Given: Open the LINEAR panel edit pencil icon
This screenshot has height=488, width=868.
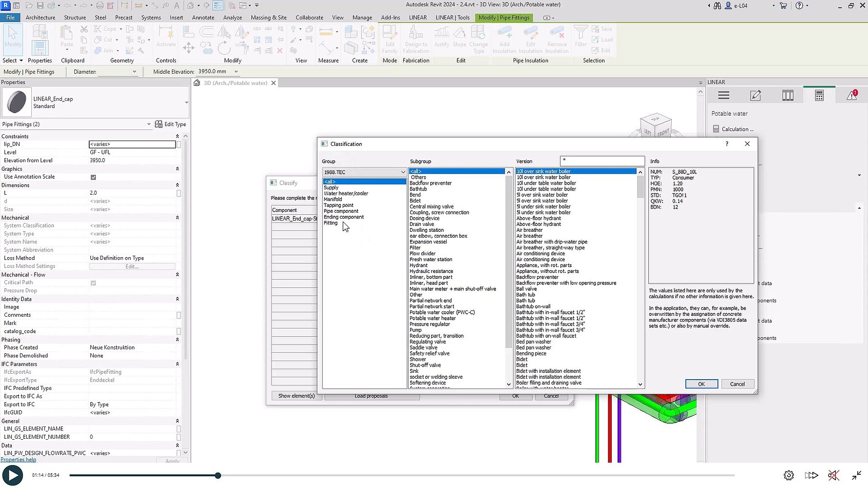Looking at the screenshot, I should click(x=756, y=96).
